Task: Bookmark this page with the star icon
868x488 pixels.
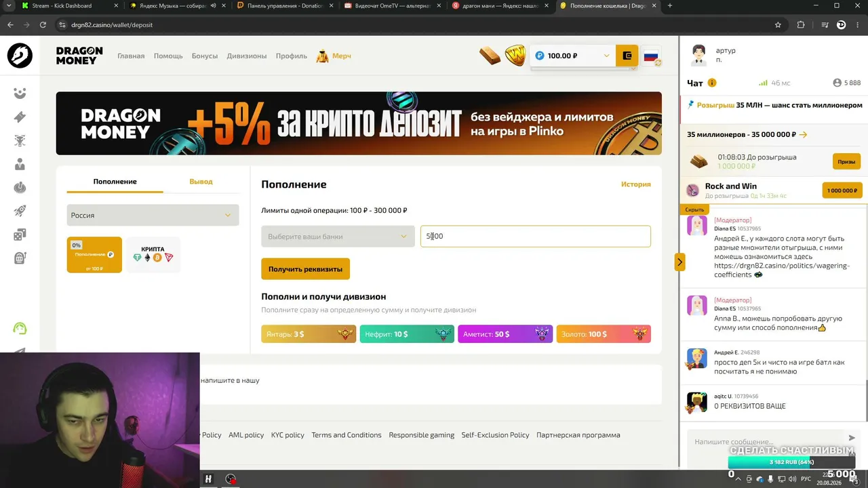Action: click(x=778, y=25)
